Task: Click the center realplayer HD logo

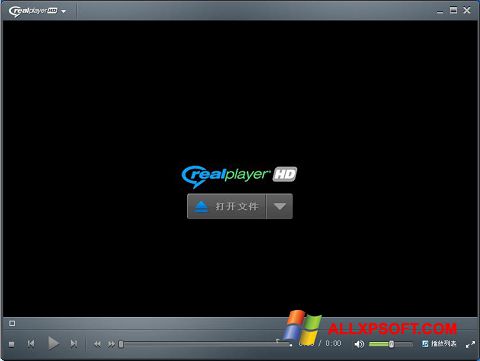Action: 239,176
